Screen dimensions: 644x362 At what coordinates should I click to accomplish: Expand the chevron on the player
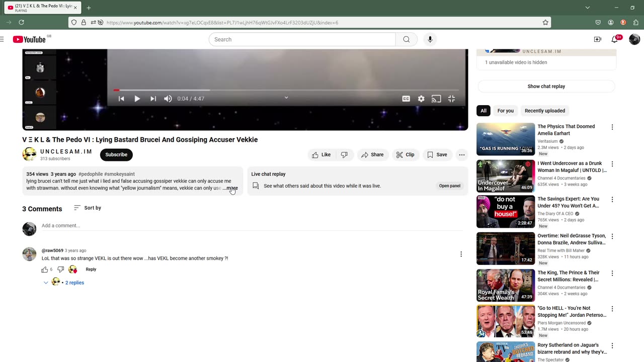click(286, 98)
